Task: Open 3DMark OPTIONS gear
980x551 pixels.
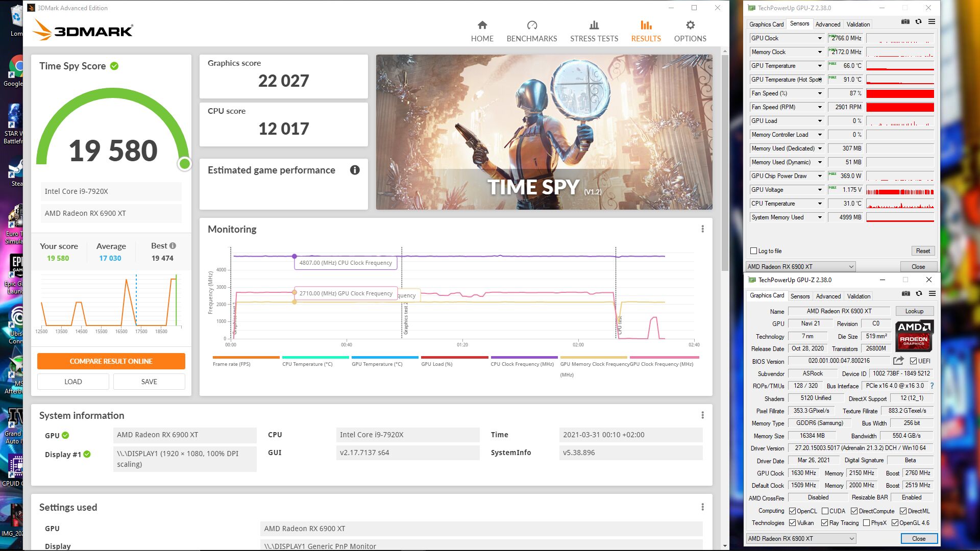Action: coord(690,31)
